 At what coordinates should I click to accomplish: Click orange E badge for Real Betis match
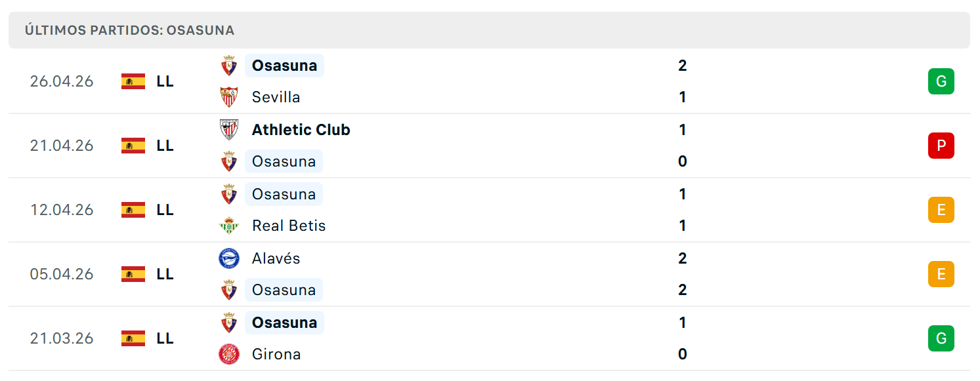941,210
